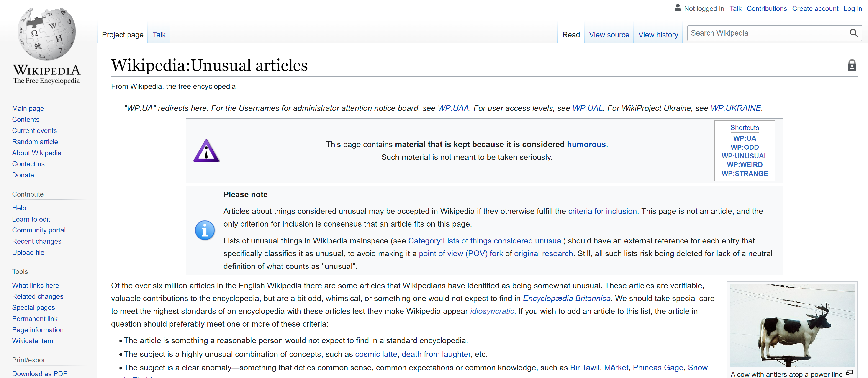The image size is (868, 378).
Task: Follow the WP:UKRAINE hatnote link
Action: [736, 108]
